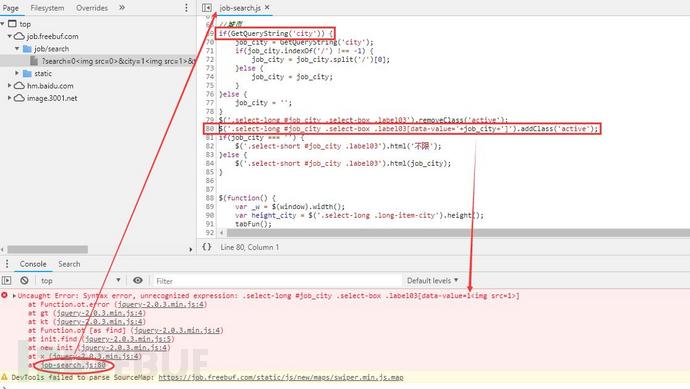The height and width of the screenshot is (389, 690).
Task: Expand the Uncaught Error message arrow
Action: pyautogui.click(x=14, y=296)
